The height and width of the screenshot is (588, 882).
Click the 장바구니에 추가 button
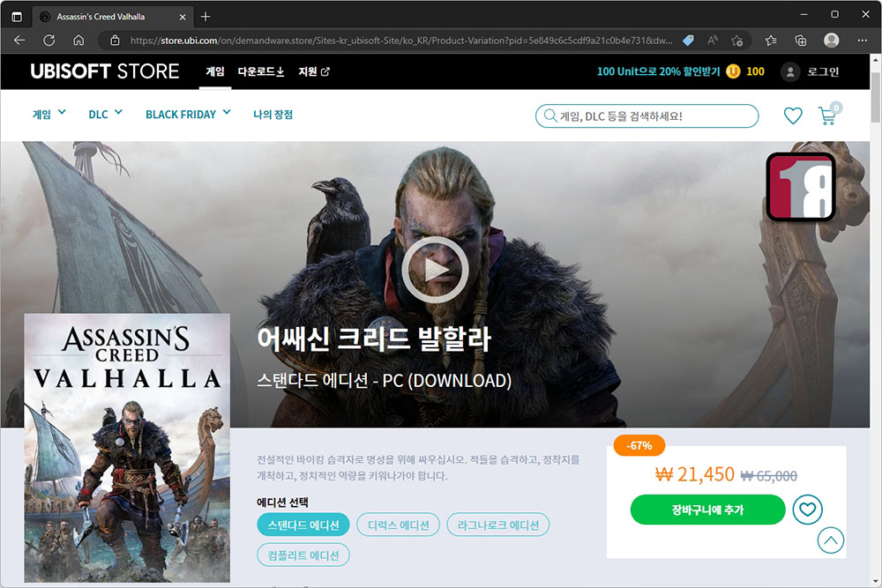pyautogui.click(x=707, y=510)
